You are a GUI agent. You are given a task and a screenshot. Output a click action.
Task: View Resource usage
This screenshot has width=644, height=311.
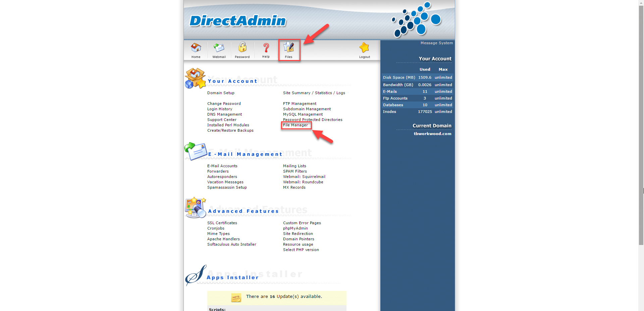[298, 244]
